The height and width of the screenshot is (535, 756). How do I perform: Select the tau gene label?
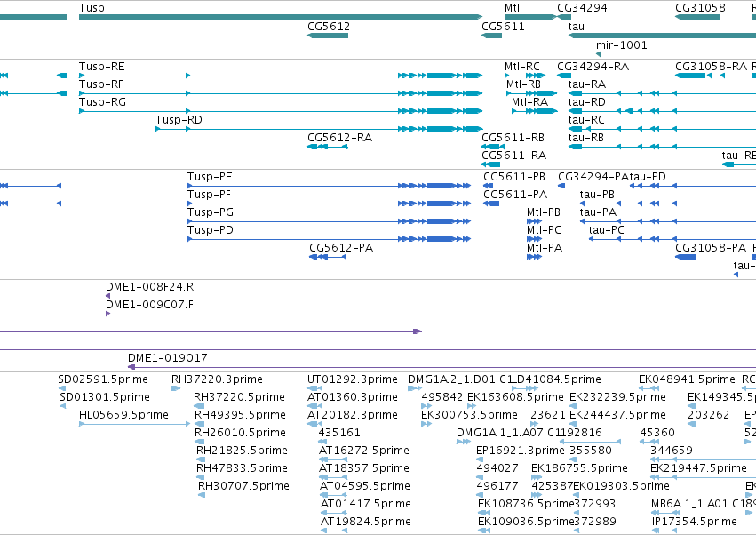[x=577, y=27]
